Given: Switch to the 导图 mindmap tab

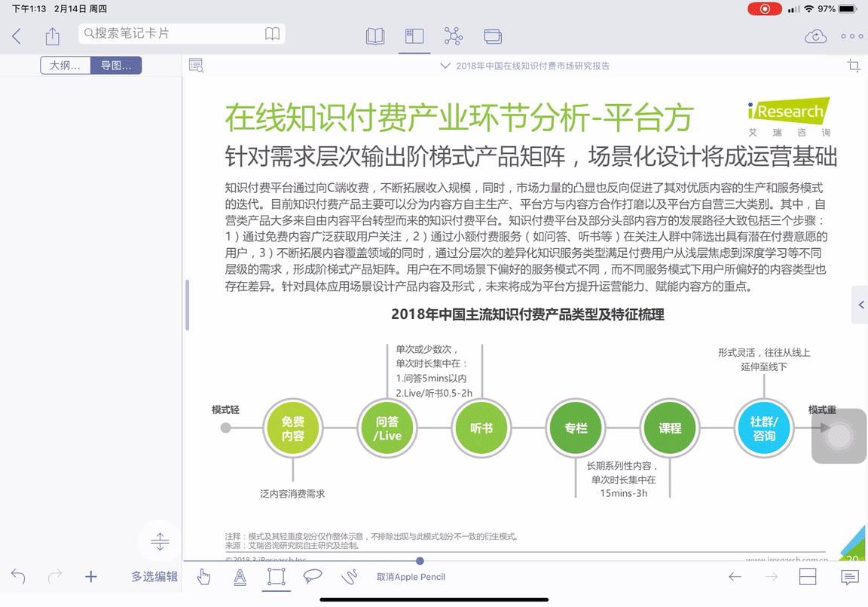Looking at the screenshot, I should [115, 66].
